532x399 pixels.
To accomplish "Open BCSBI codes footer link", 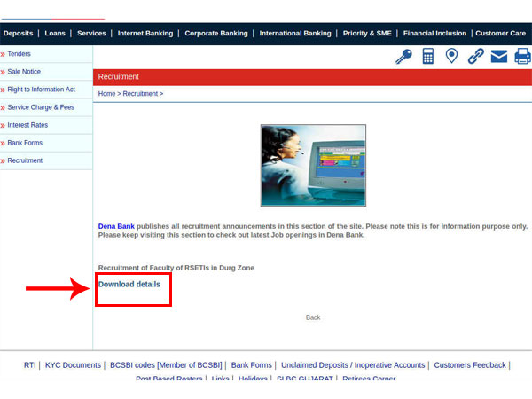I will [x=166, y=365].
